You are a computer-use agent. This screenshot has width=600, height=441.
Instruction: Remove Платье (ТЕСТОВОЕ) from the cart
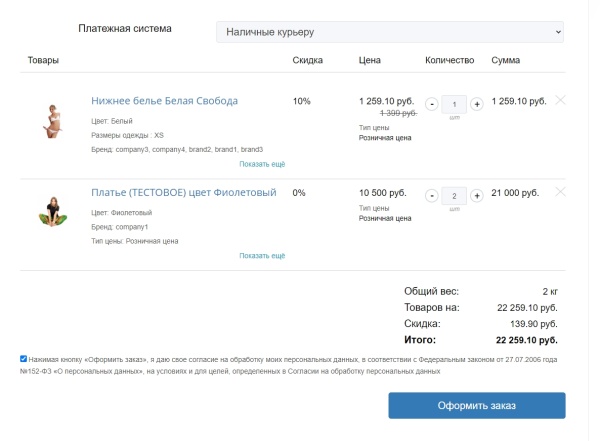click(x=560, y=192)
